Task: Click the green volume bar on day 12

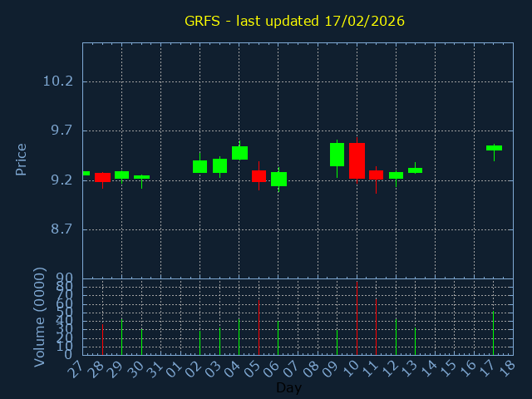Action: tap(396, 336)
